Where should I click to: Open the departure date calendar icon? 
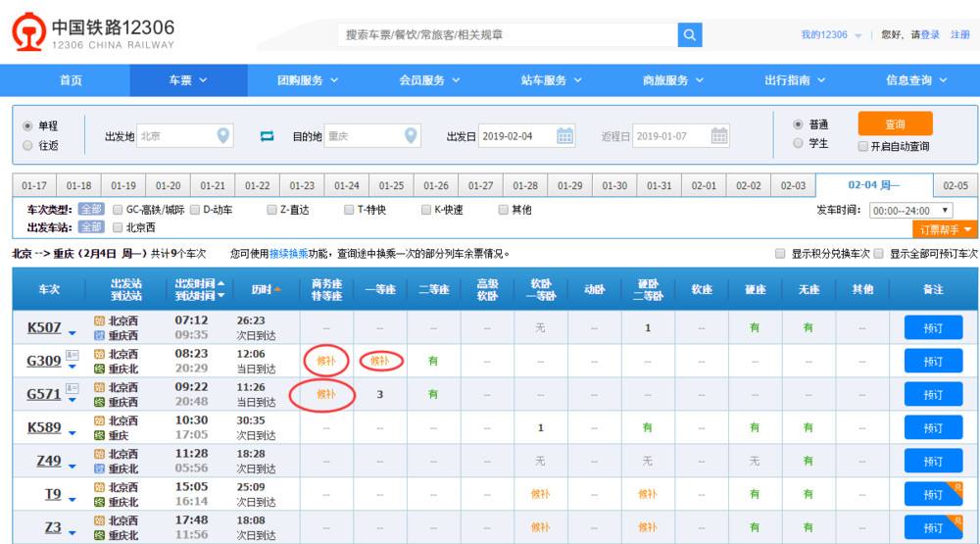click(x=564, y=135)
